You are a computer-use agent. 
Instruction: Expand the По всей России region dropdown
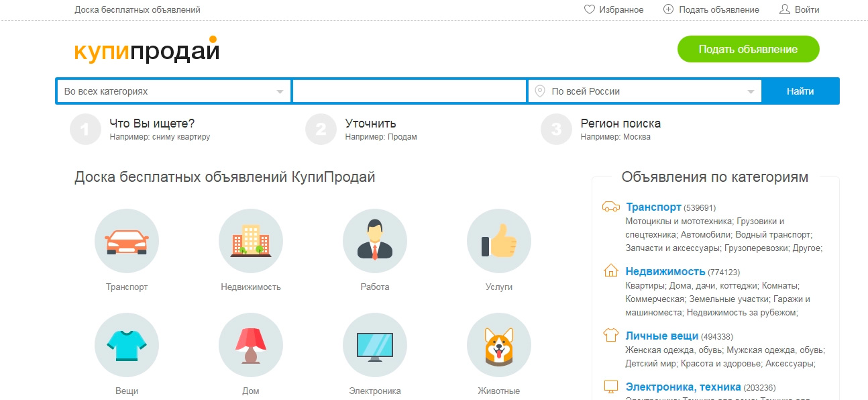point(645,91)
